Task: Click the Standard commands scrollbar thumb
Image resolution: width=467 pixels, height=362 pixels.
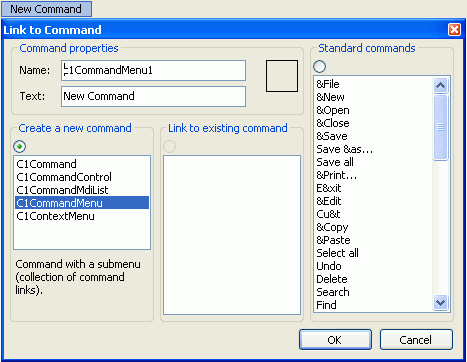Action: click(440, 127)
